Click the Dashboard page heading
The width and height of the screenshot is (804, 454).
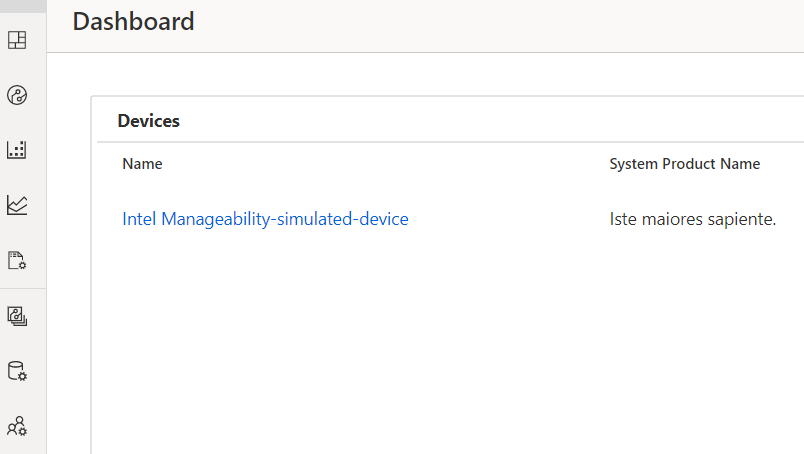coord(133,21)
